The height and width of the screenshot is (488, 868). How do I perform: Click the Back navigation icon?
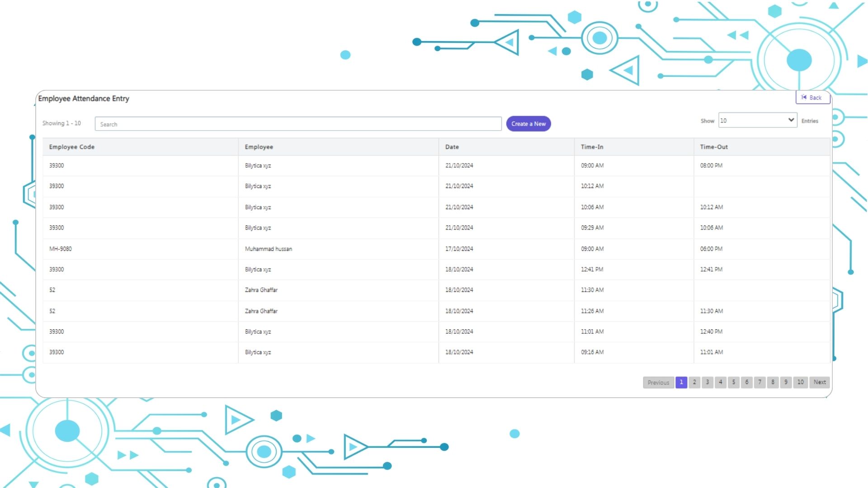click(x=805, y=97)
